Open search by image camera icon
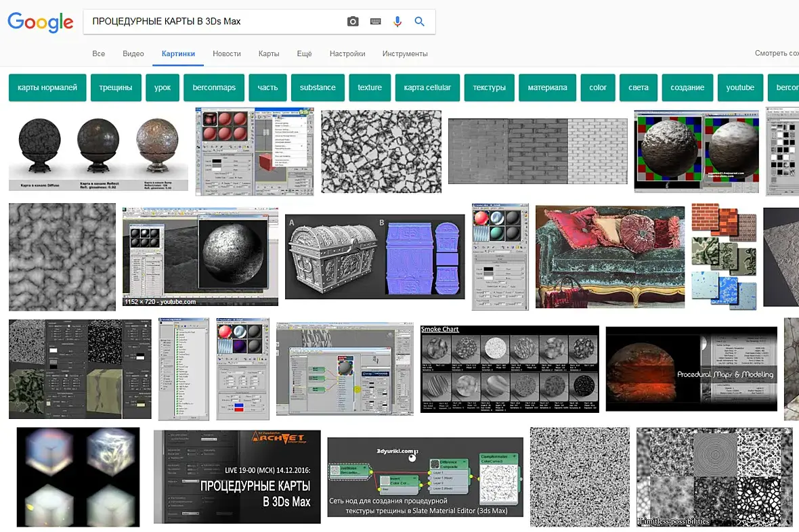The image size is (799, 532). point(353,22)
